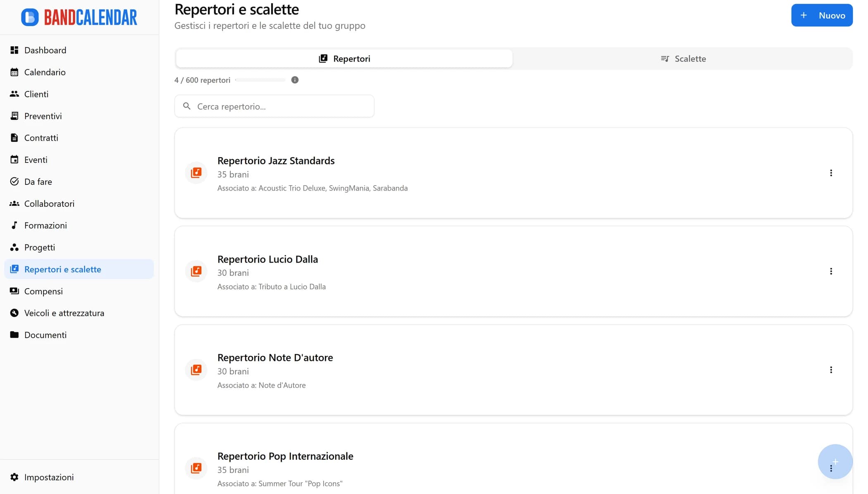868x494 pixels.
Task: Click the Repertorio Jazz Standards orange icon
Action: (x=196, y=173)
